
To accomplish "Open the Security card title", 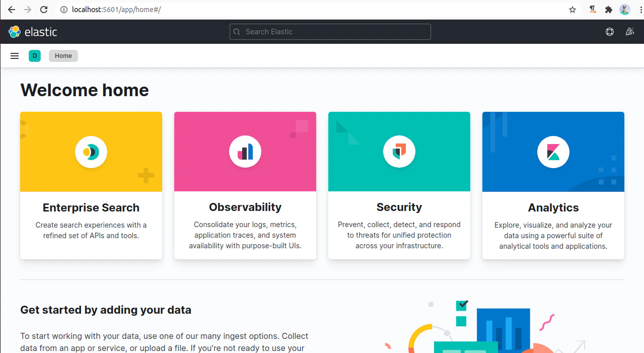I will pyautogui.click(x=399, y=207).
